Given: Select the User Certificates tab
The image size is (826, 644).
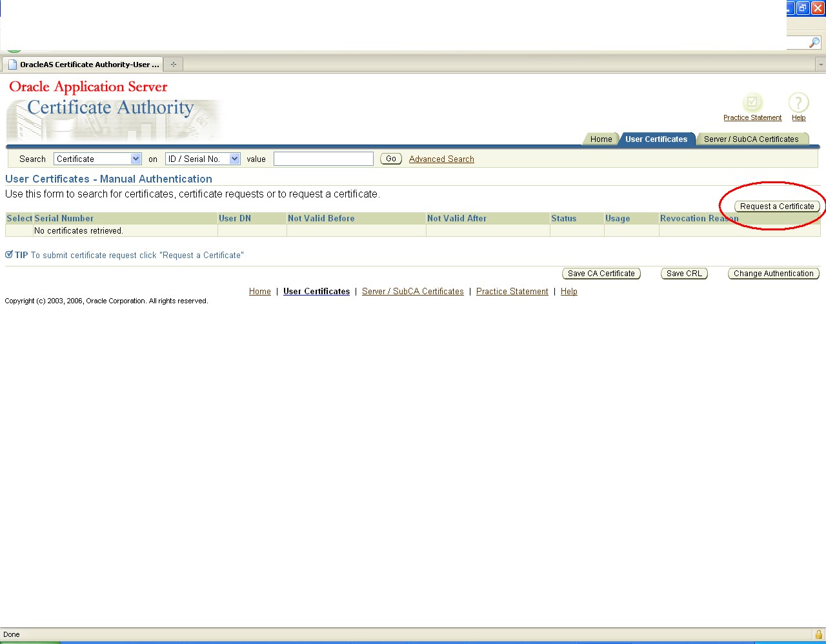Looking at the screenshot, I should pos(656,139).
